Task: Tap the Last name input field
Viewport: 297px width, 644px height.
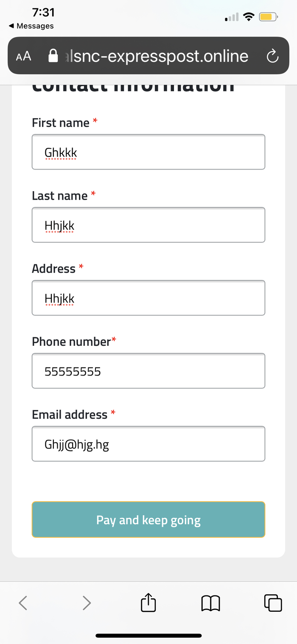Action: [x=148, y=225]
